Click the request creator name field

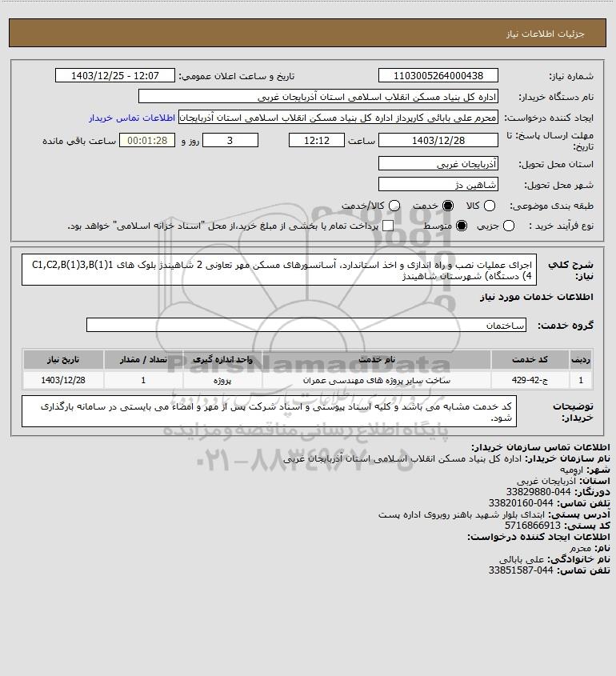(x=338, y=118)
